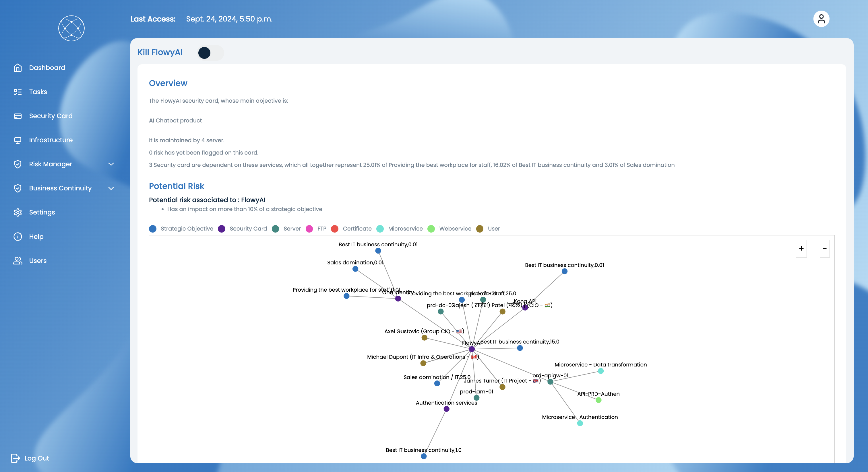Click the Tasks icon in sidebar
This screenshot has height=472, width=868.
[x=18, y=92]
